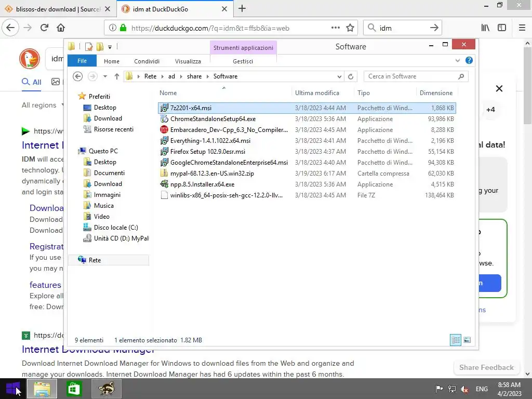Open Firefox library icon

pos(485,28)
